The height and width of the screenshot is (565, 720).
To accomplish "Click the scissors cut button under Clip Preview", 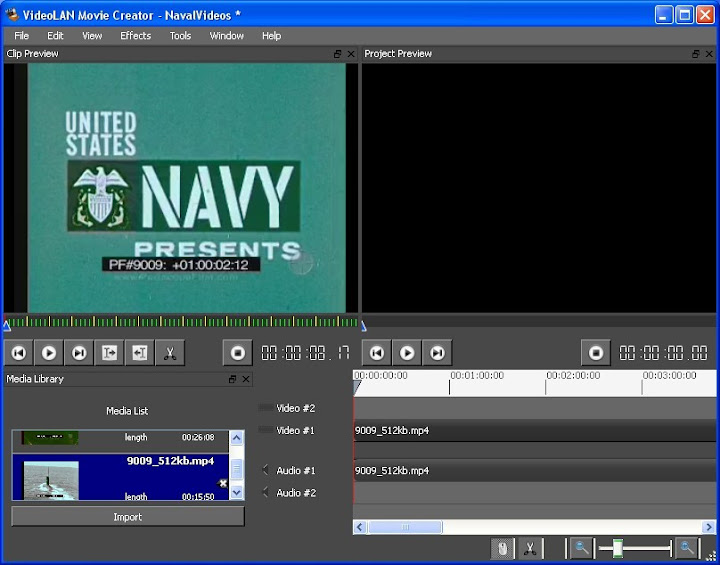I will (170, 353).
